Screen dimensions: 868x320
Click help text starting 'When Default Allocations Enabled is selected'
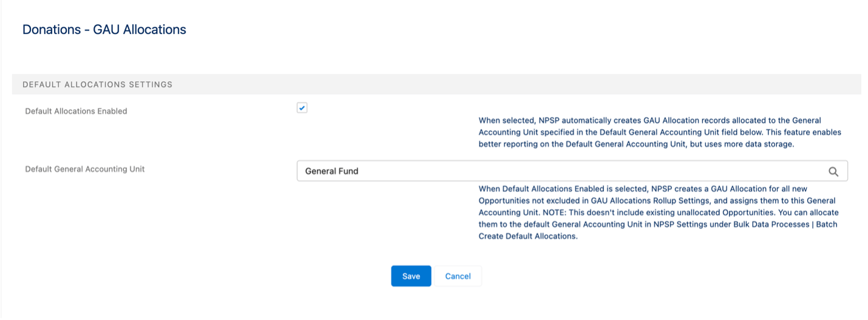click(658, 212)
